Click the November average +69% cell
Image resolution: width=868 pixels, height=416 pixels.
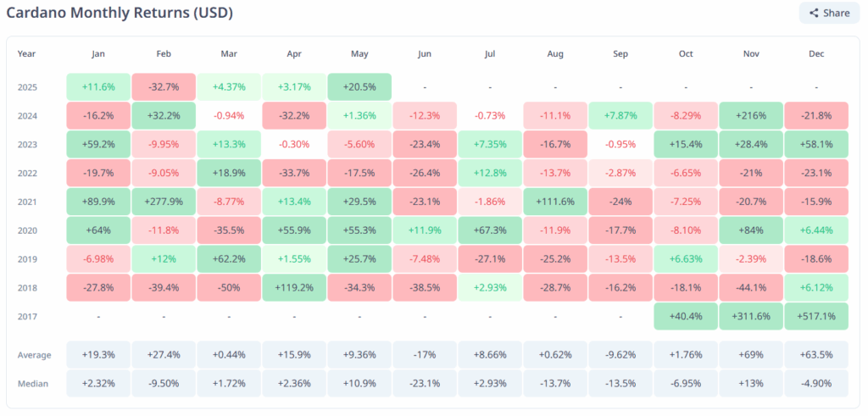[751, 354]
